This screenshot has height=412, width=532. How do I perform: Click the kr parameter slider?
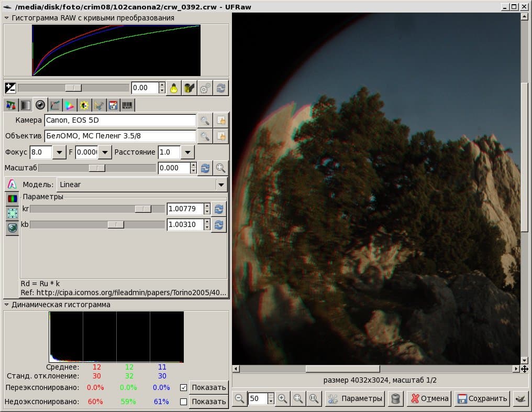click(x=97, y=209)
